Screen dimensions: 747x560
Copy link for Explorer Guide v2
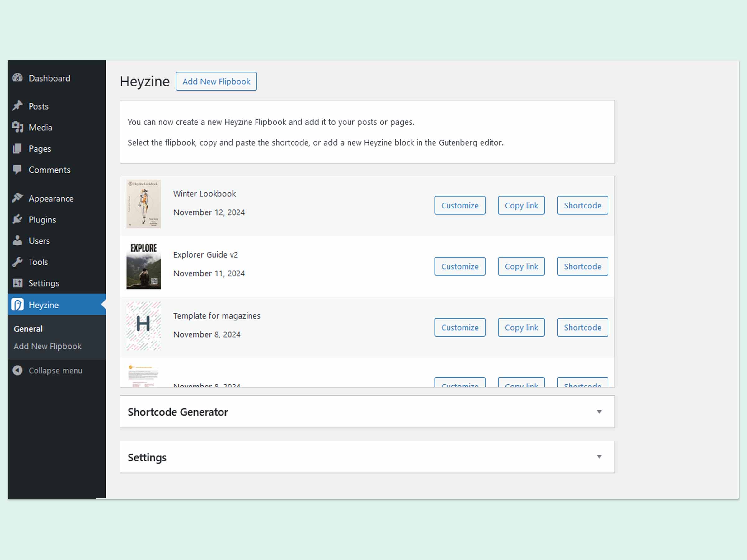[521, 266]
